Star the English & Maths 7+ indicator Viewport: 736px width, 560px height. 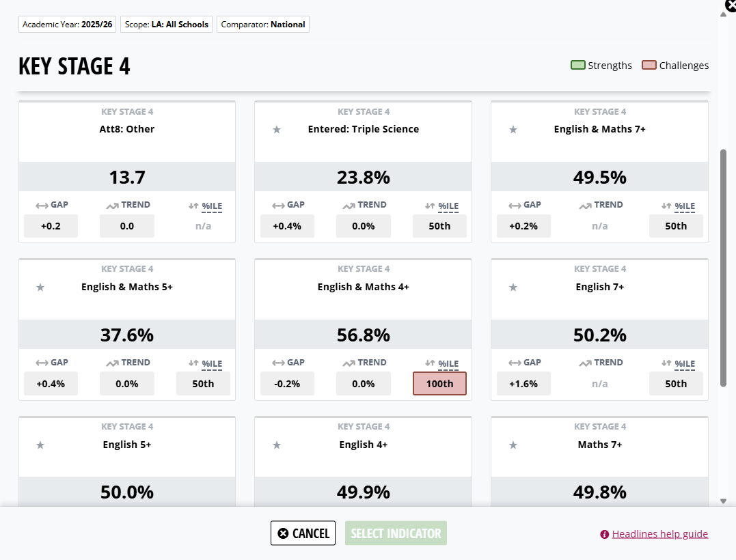point(513,130)
